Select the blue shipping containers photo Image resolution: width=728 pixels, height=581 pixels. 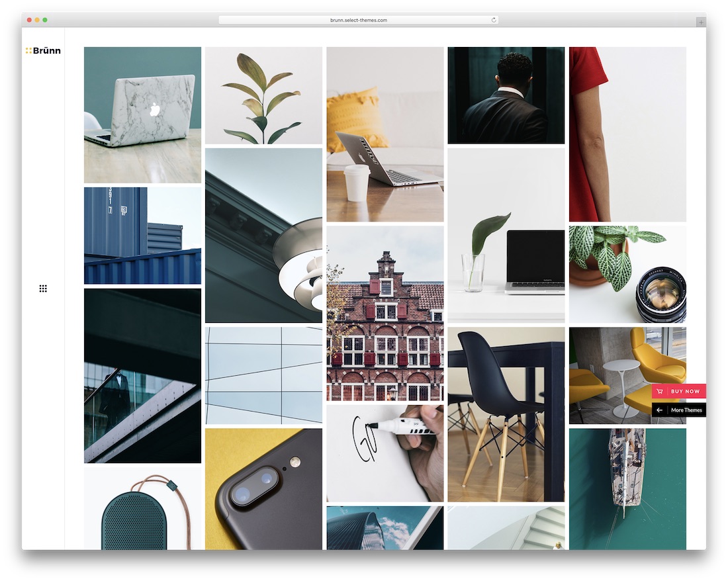click(142, 236)
